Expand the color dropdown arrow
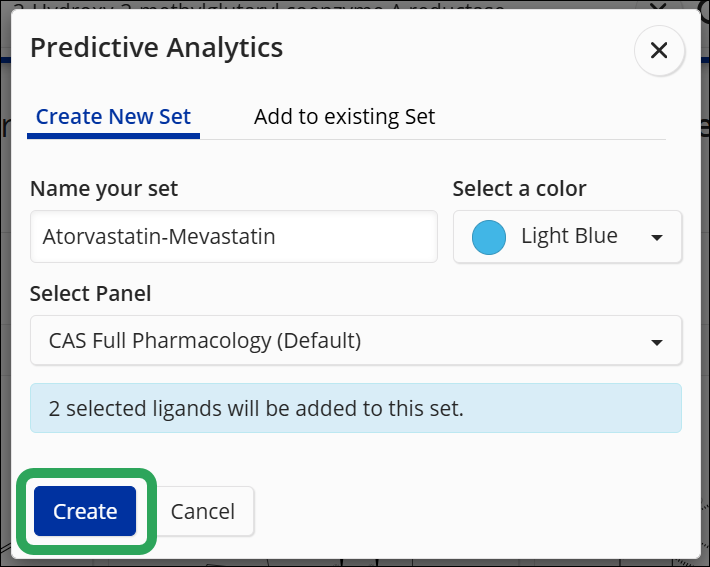 point(657,238)
